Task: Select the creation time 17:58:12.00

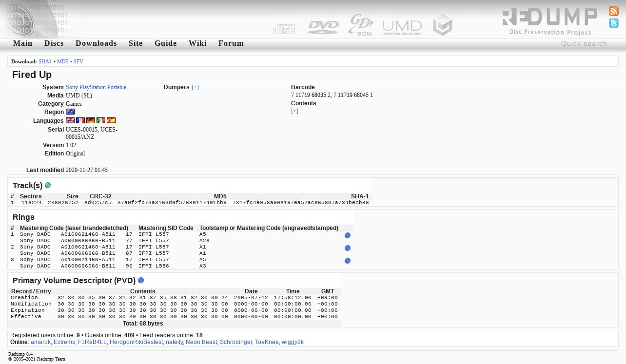Action: coord(293,298)
